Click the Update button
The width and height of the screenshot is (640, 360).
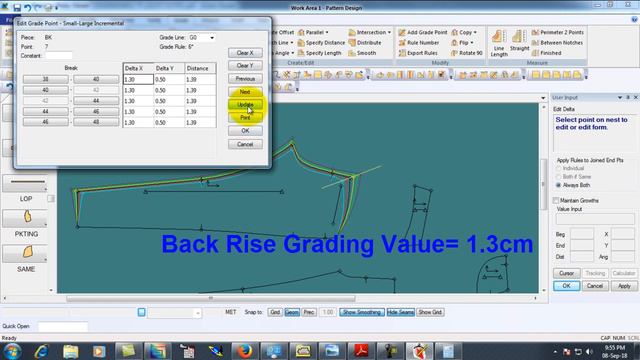(245, 105)
